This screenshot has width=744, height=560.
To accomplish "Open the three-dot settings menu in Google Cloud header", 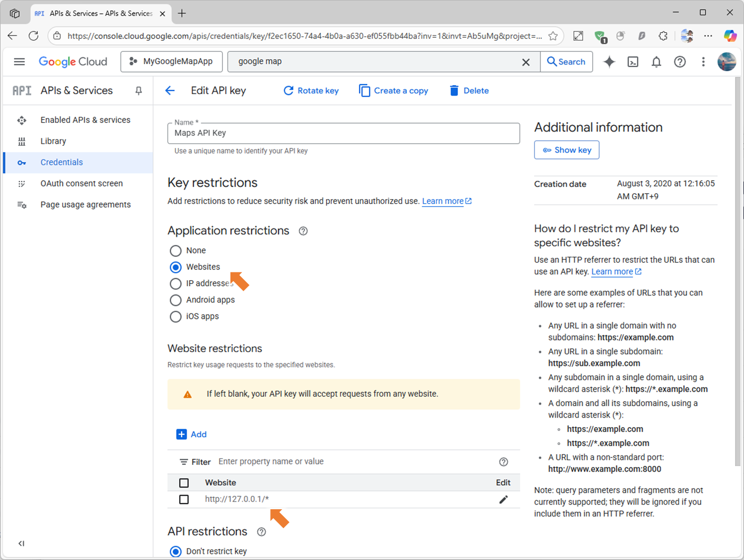I will (x=703, y=62).
